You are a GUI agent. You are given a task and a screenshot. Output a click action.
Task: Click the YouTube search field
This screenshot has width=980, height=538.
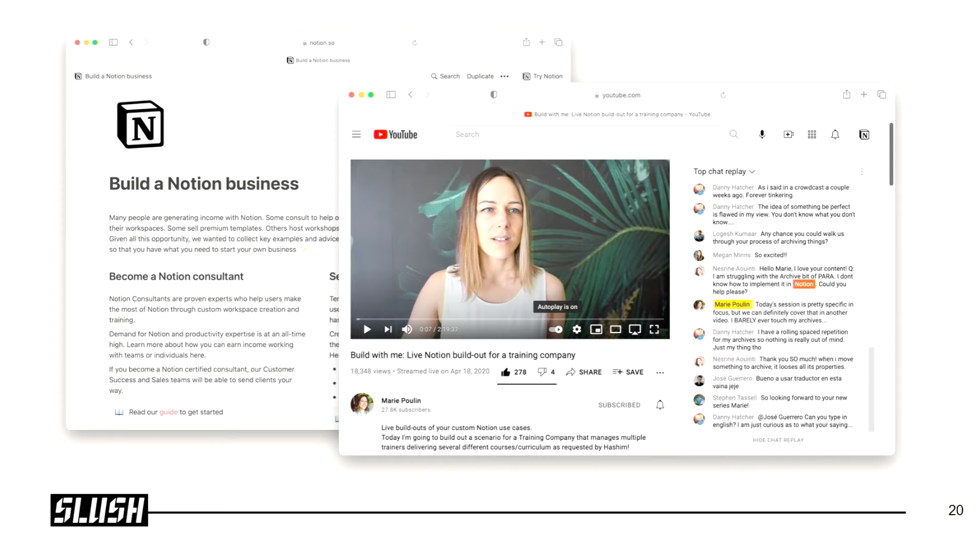pyautogui.click(x=587, y=134)
